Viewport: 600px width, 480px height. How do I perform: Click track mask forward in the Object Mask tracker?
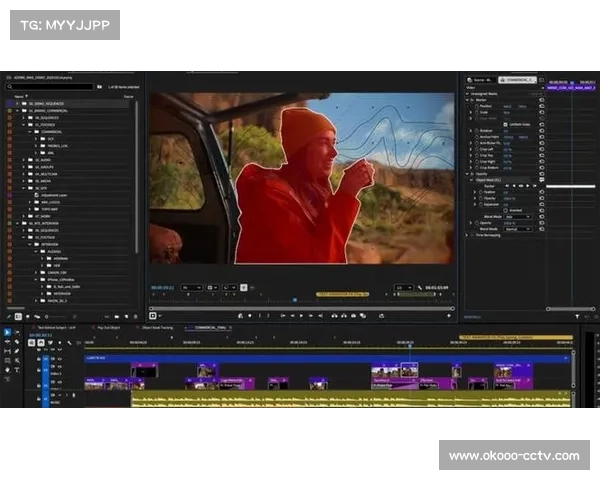point(528,186)
